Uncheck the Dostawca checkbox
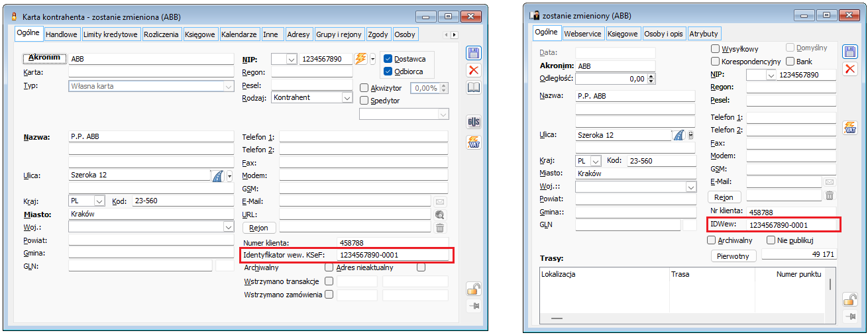The image size is (868, 335). (x=388, y=59)
